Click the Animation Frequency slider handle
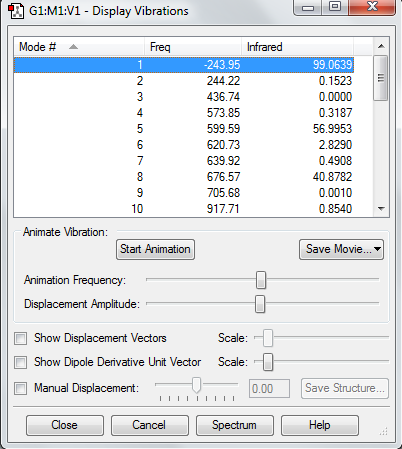Screen dimensions: 402x449 (261, 280)
